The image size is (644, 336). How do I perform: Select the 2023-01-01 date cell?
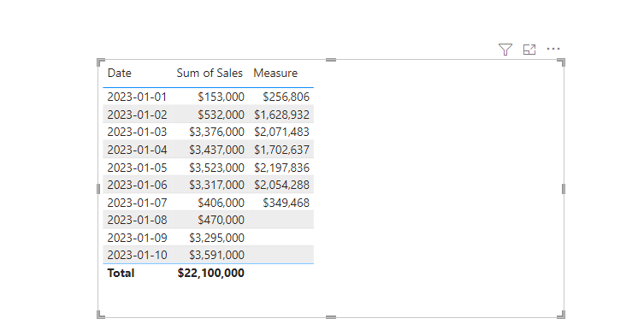[x=137, y=97]
